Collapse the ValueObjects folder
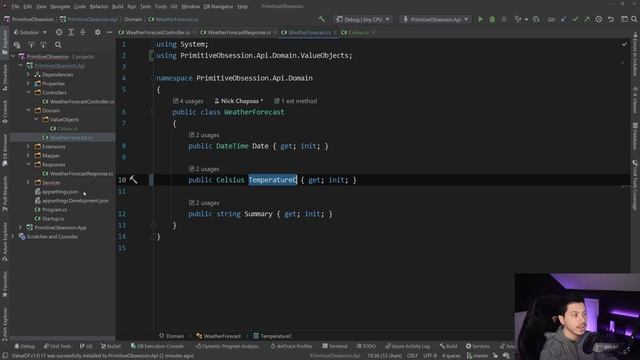The image size is (640, 360). [36, 120]
